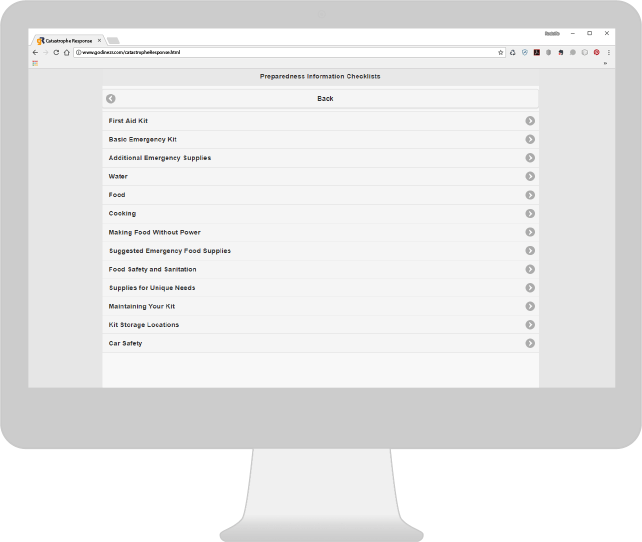This screenshot has width=642, height=542.
Task: Open the Car Safety checklist
Action: [x=320, y=343]
